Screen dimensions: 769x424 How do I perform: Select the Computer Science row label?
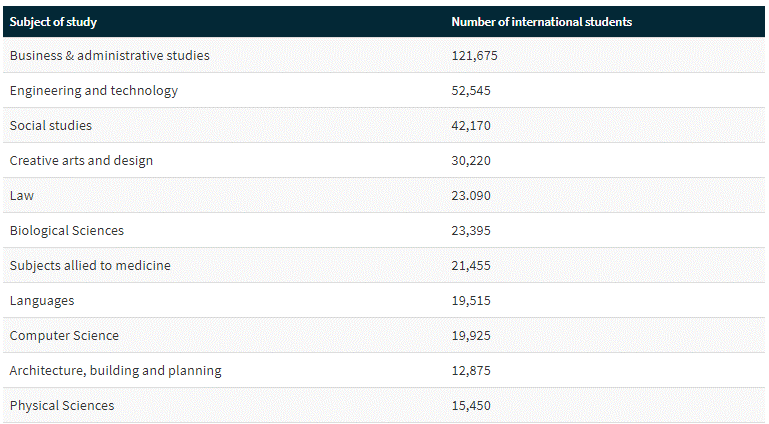click(64, 336)
